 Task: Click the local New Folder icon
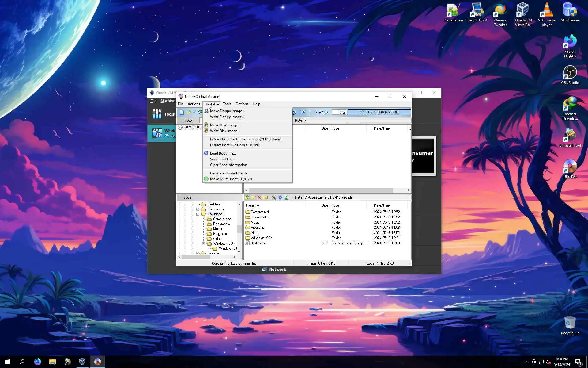pos(253,197)
